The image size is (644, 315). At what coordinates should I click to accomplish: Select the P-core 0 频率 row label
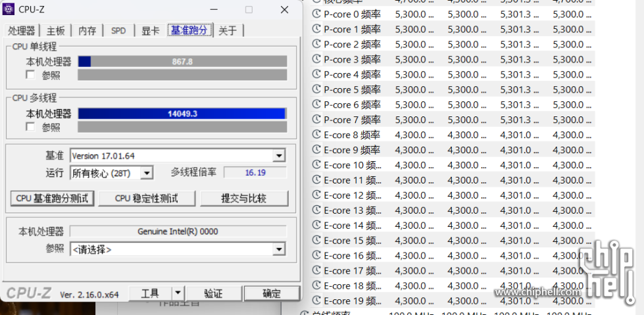click(352, 14)
